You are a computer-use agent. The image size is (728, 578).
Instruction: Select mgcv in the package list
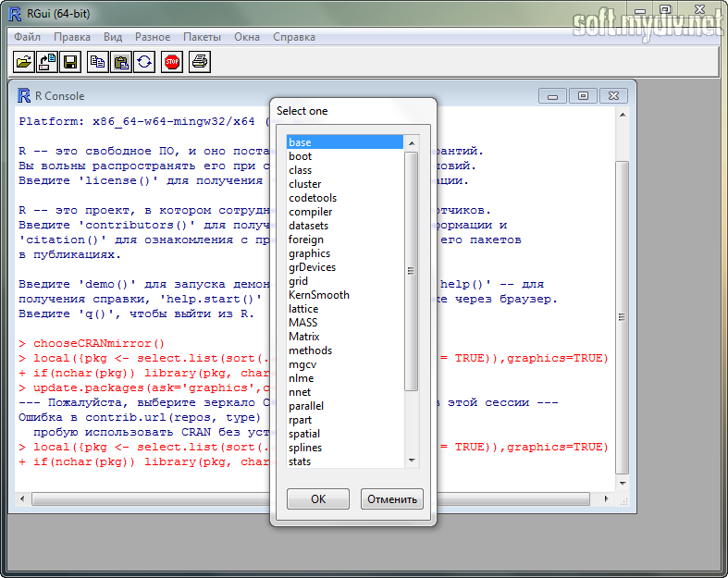coord(345,364)
